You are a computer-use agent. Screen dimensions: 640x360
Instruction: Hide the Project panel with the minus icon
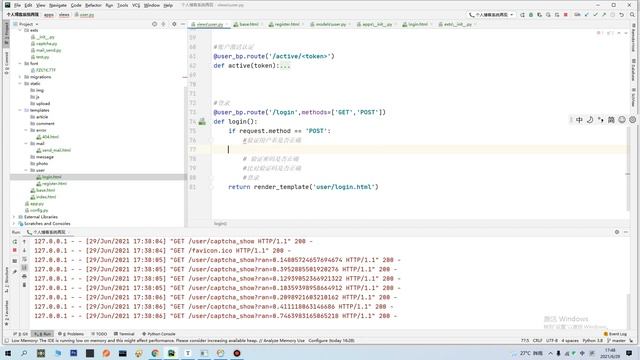pyautogui.click(x=183, y=24)
